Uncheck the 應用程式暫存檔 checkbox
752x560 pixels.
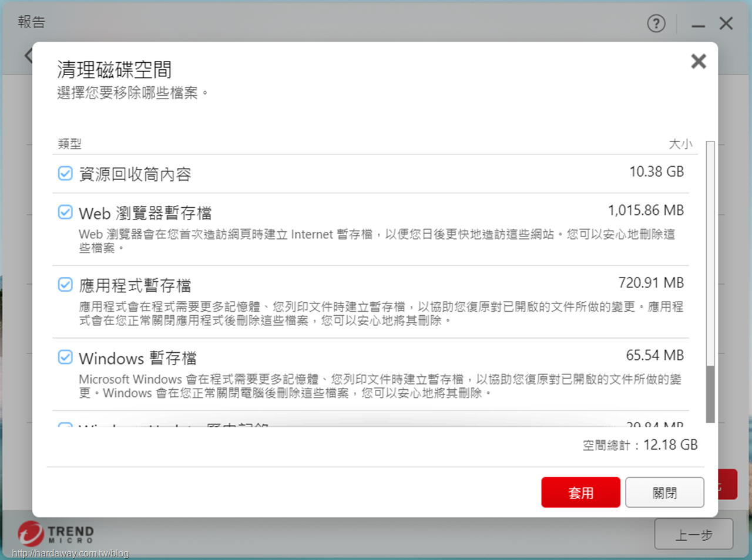[x=65, y=285]
